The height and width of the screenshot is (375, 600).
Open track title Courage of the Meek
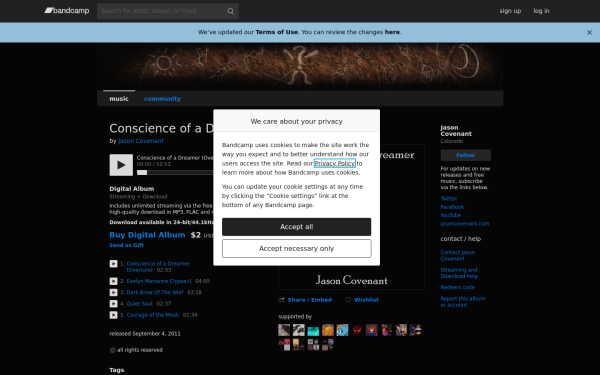tap(153, 315)
